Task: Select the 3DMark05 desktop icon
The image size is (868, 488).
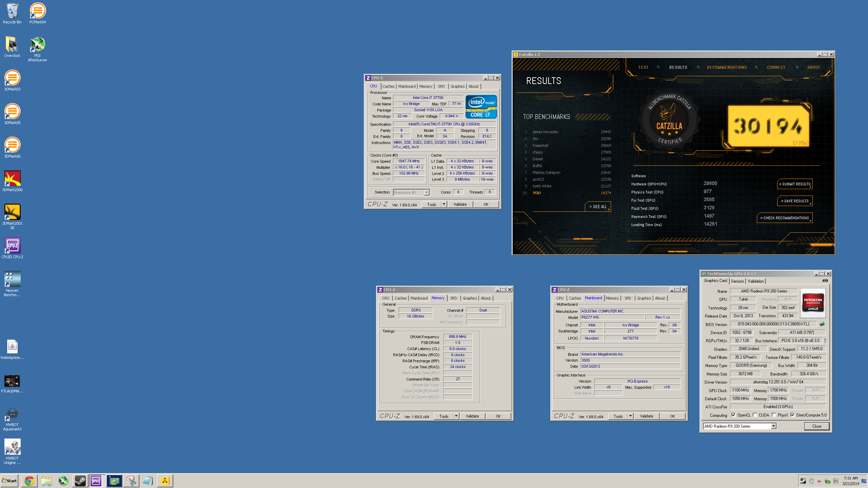Action: (12, 114)
